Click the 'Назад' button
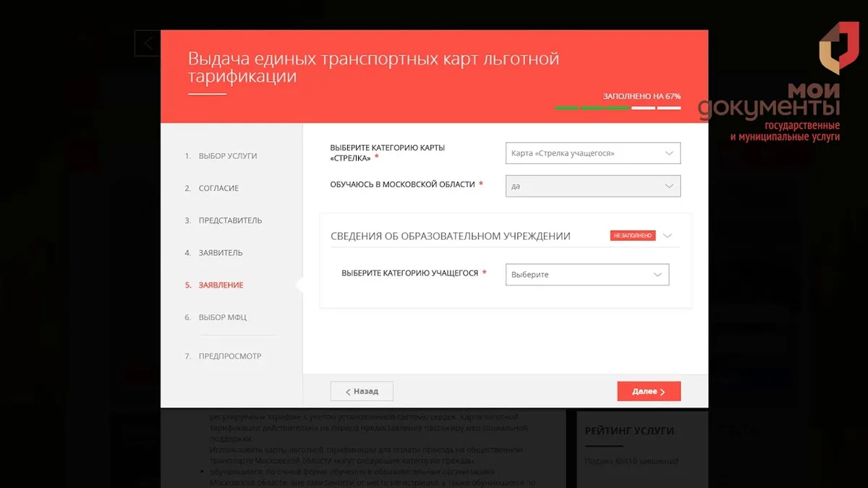The height and width of the screenshot is (488, 868). click(x=362, y=391)
